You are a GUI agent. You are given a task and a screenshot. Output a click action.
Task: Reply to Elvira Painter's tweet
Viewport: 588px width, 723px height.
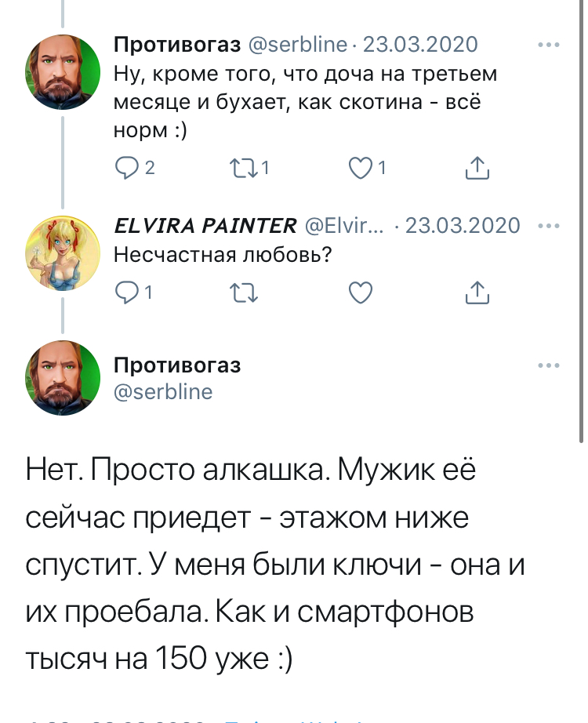pyautogui.click(x=126, y=293)
